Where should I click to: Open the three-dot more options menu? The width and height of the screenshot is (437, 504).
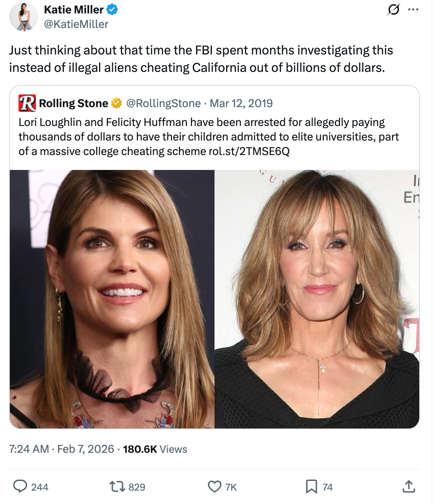[x=413, y=10]
